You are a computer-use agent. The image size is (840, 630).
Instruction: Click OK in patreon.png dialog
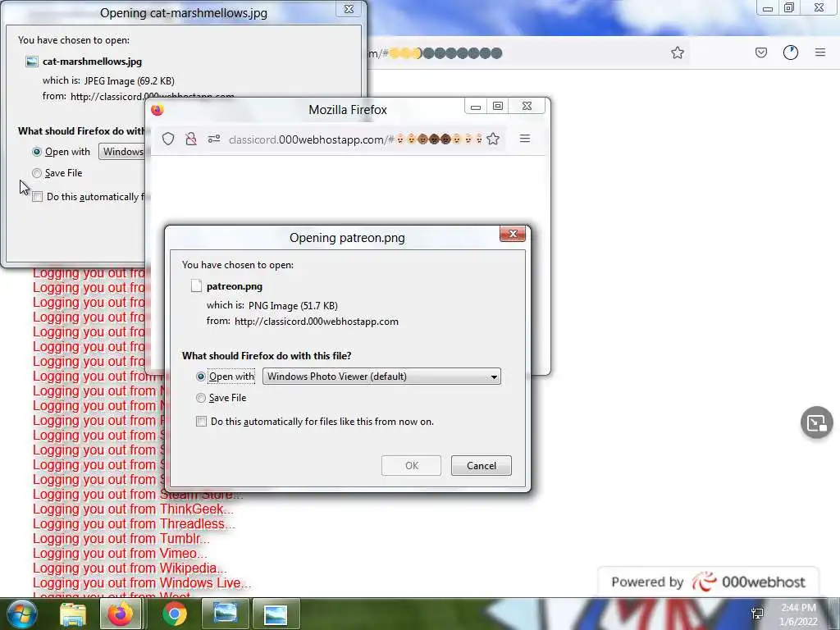(412, 466)
